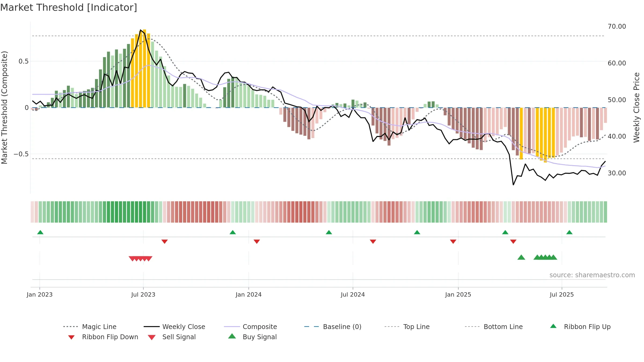The width and height of the screenshot is (644, 362).
Task: Click the red Ribbon Flip Down marker after Jul 2024
Action: click(x=373, y=242)
